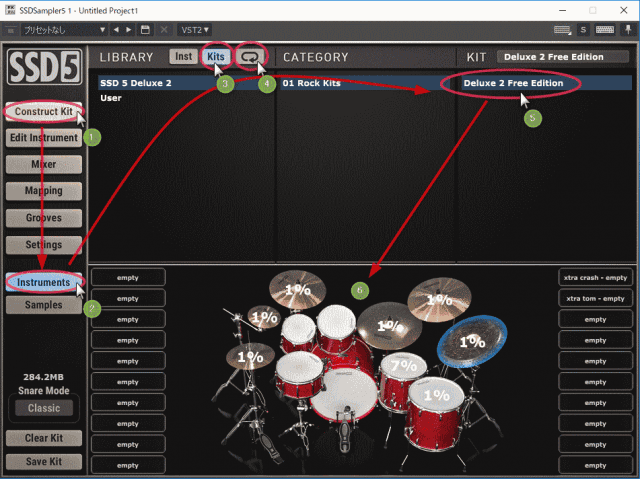This screenshot has width=640, height=479.
Task: Go to previous preset arrow
Action: coord(116,30)
